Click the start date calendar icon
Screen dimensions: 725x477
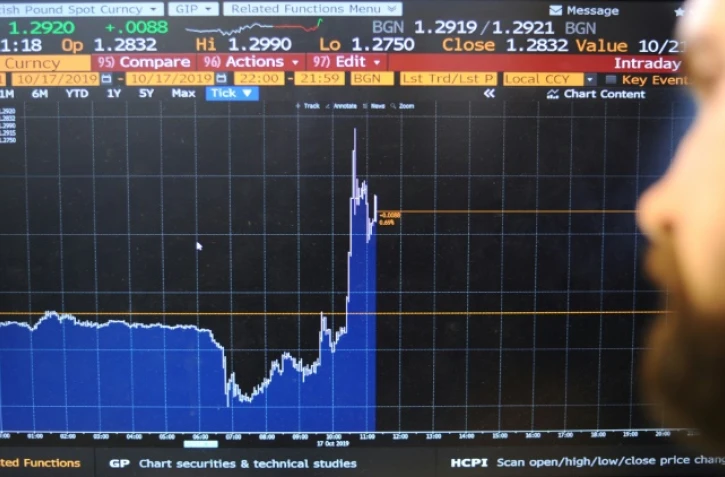pyautogui.click(x=106, y=79)
